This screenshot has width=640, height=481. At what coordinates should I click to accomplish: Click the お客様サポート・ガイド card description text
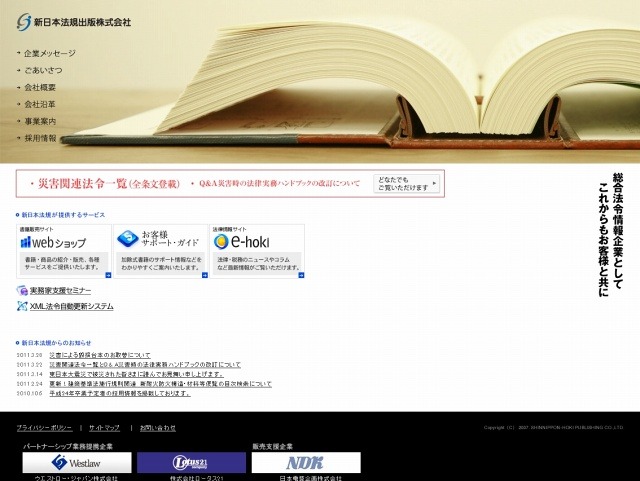(161, 263)
